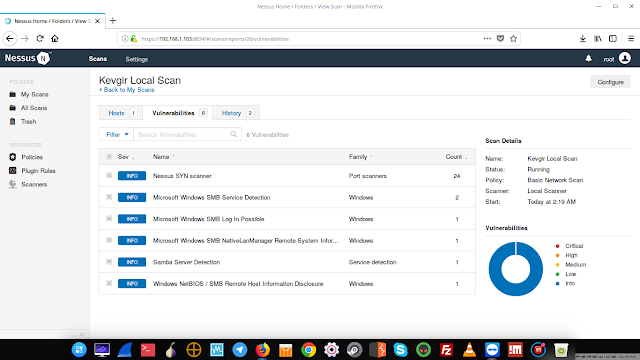Sort by the Name column
The image size is (640, 360).
163,157
